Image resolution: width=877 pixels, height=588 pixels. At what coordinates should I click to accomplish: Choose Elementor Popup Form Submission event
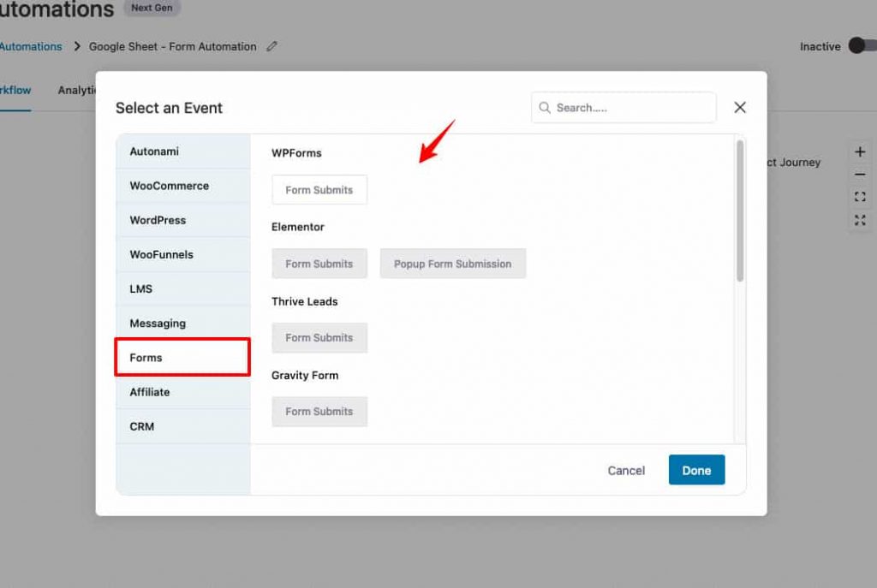[x=453, y=264]
